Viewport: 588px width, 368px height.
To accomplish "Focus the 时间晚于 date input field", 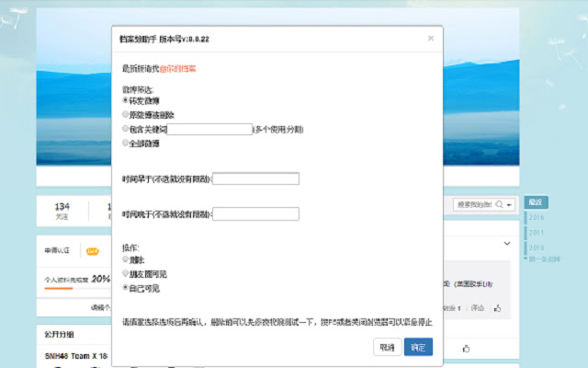I will click(x=255, y=214).
